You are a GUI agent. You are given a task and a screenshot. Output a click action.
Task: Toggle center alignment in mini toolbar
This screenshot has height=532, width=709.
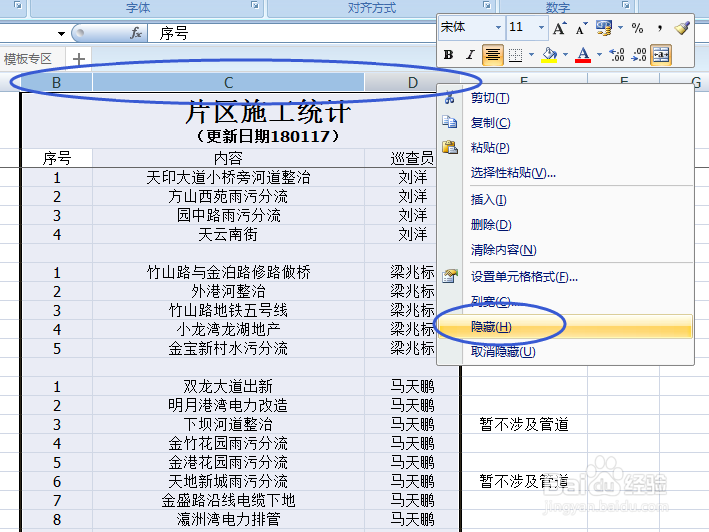coord(492,55)
